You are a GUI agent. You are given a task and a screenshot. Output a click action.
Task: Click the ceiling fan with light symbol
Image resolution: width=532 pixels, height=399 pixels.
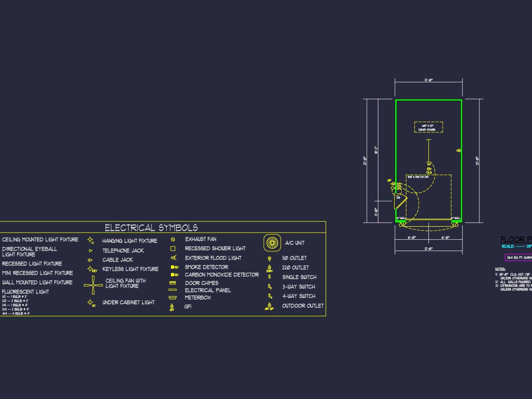coord(93,285)
